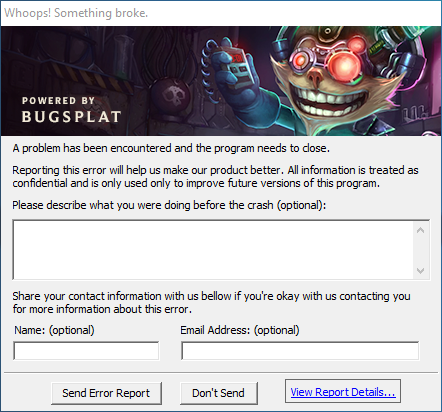
Task: Select the Email Address input field
Action: pyautogui.click(x=300, y=351)
